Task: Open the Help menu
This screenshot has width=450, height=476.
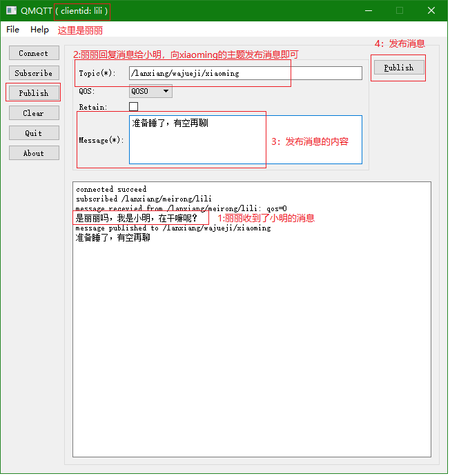Action: pyautogui.click(x=39, y=30)
